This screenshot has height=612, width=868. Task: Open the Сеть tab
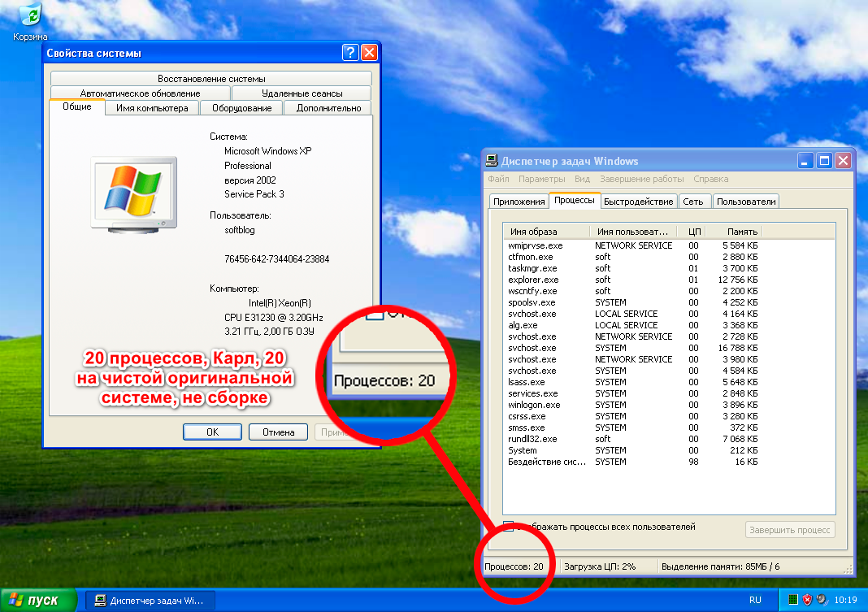693,202
